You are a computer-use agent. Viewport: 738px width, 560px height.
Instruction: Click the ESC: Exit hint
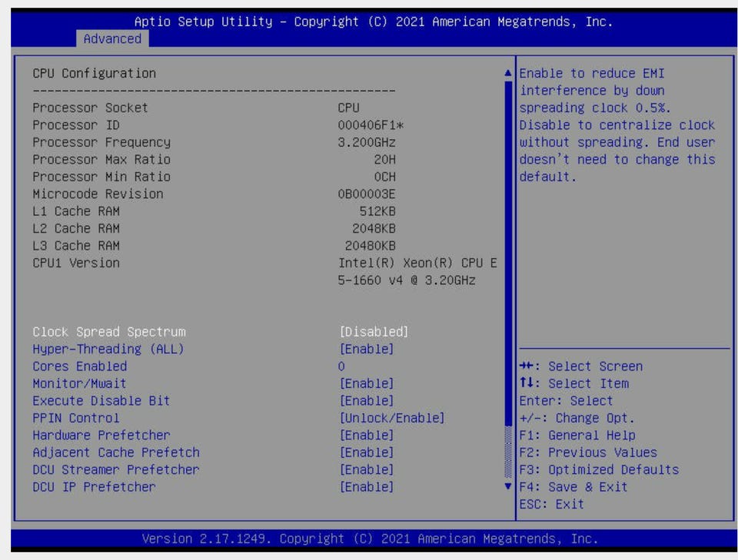click(x=552, y=505)
